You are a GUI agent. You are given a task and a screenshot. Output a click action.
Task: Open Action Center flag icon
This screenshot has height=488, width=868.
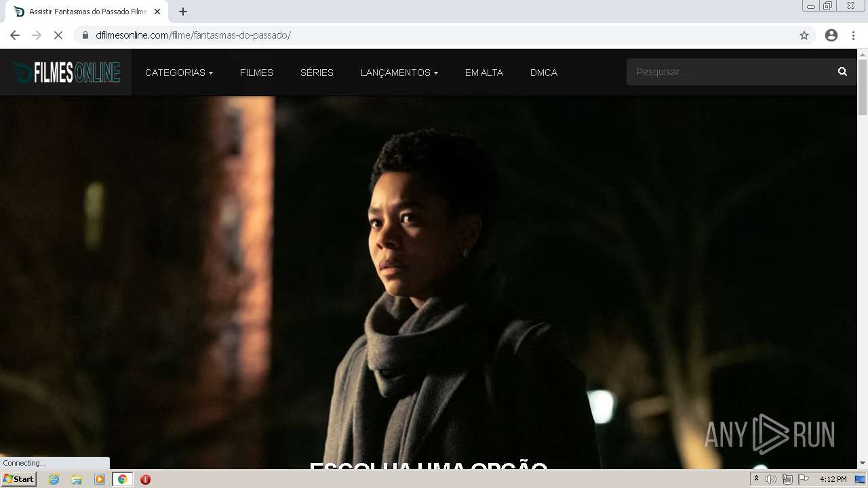[x=804, y=479]
